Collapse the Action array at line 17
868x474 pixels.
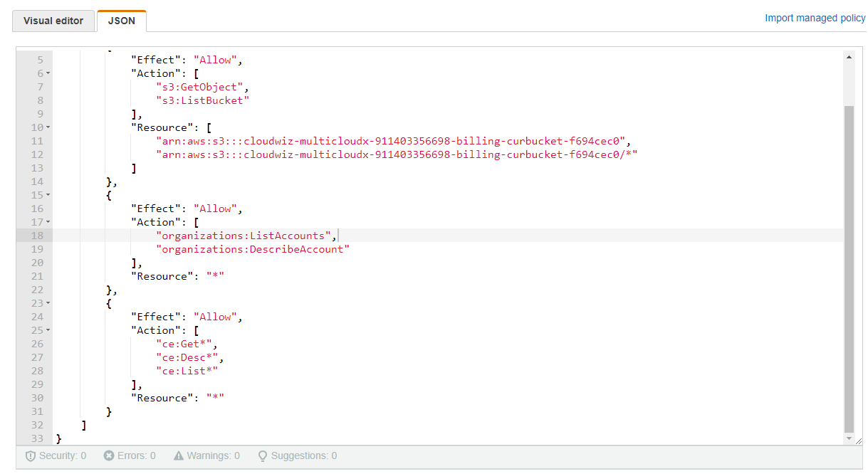pyautogui.click(x=48, y=222)
